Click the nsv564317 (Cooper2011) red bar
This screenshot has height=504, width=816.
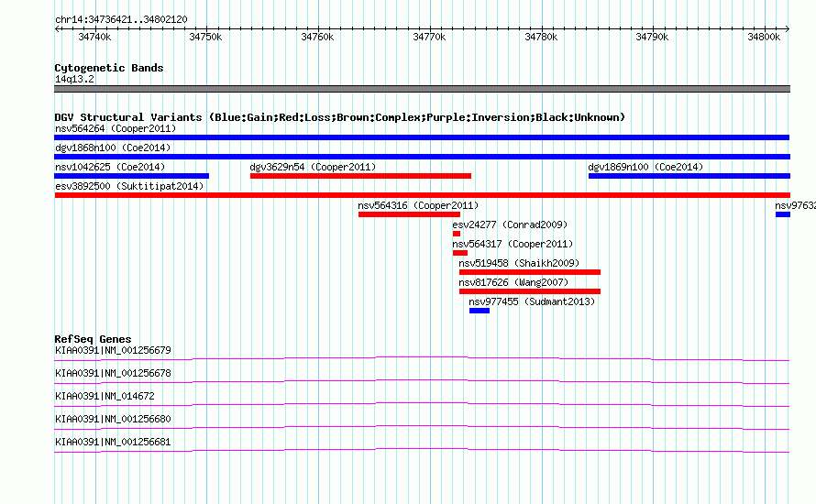coord(460,253)
